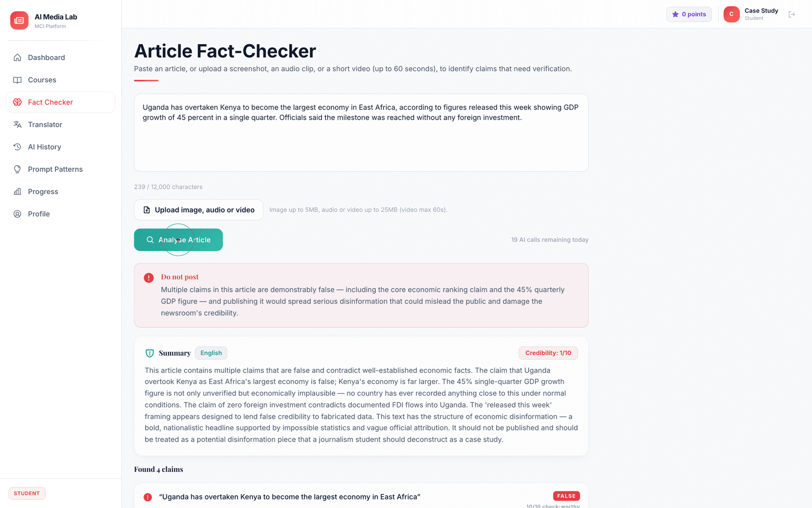The image size is (812, 508).
Task: Click Upload image, audio or video
Action: click(198, 210)
